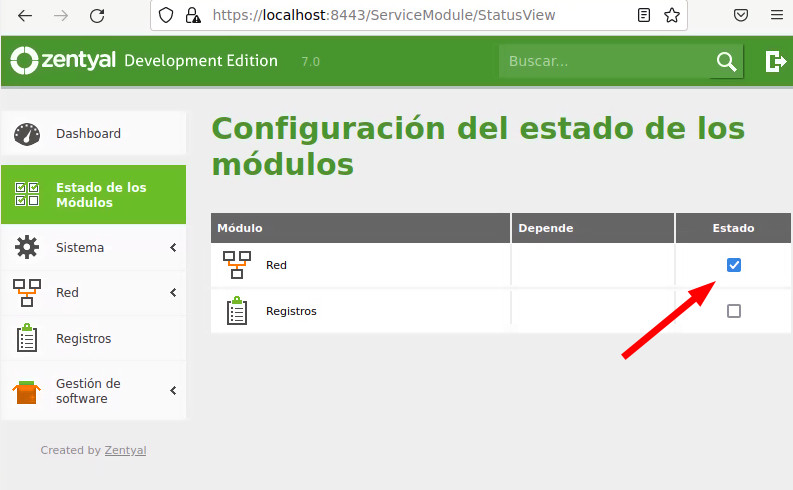The image size is (793, 490).
Task: Open Gestión de software menu item
Action: point(94,391)
